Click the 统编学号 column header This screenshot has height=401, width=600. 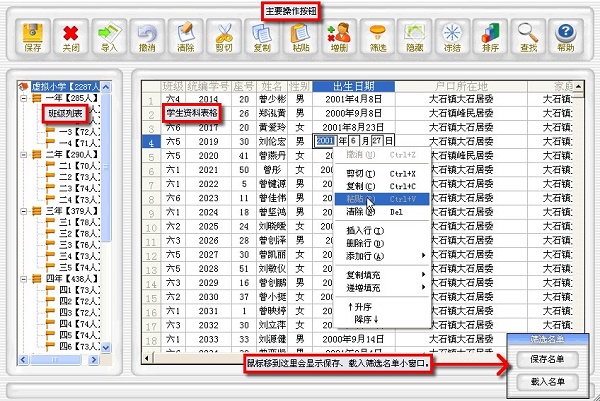[208, 86]
